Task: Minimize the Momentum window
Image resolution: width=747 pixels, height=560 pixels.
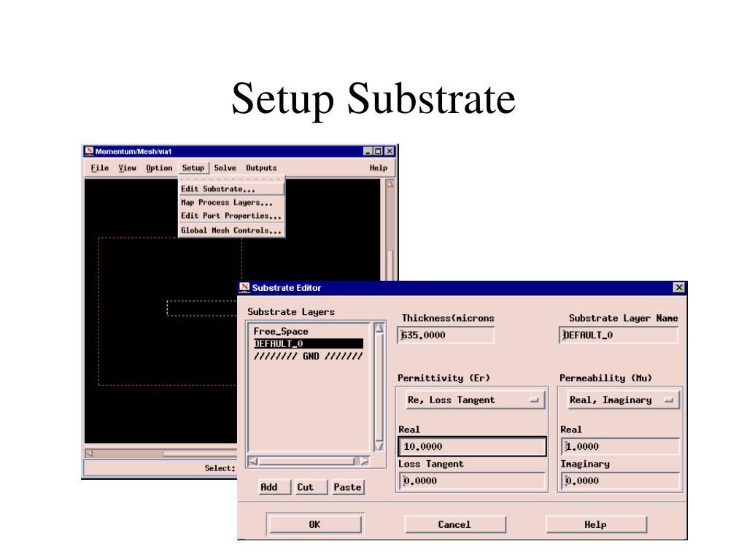Action: [x=368, y=152]
